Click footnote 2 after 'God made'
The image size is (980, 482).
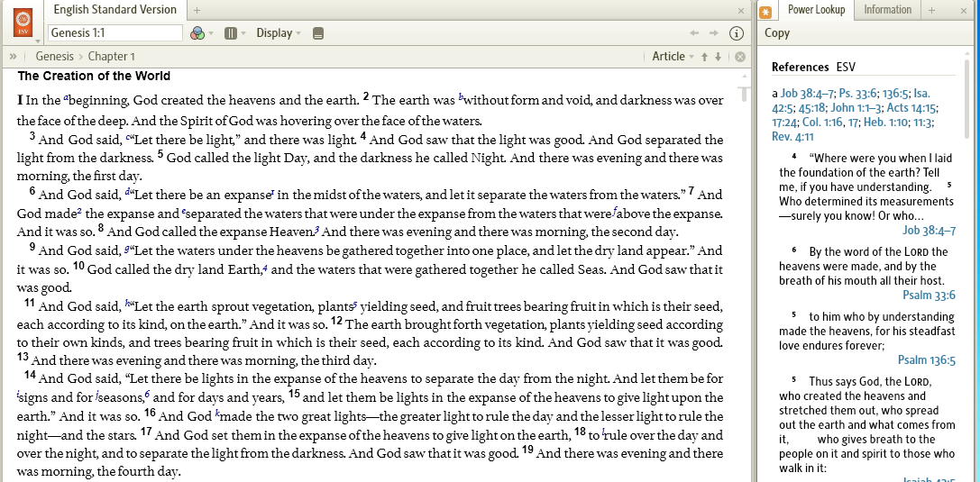[79, 213]
